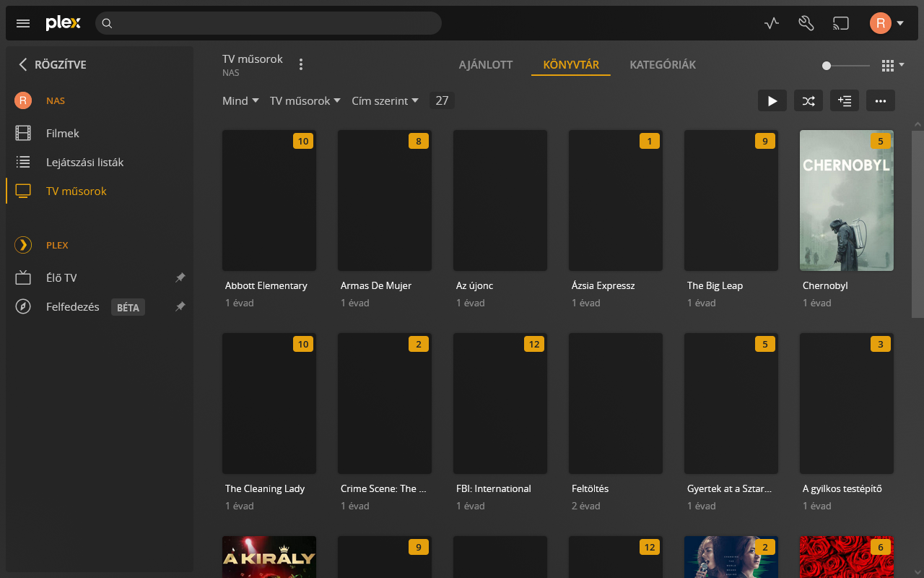Screen dimensions: 924x578
Task: Open FBI: International poster
Action: pos(500,403)
